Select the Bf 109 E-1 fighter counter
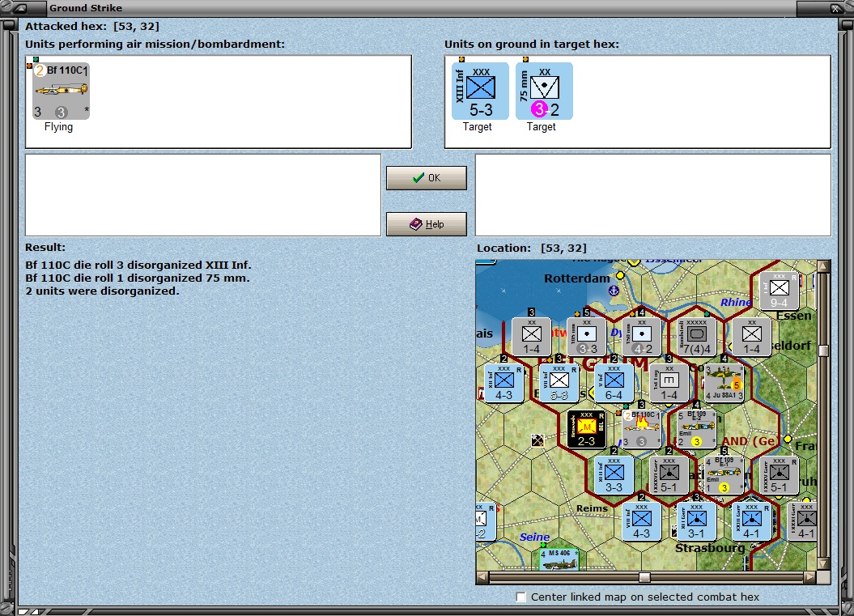 [x=724, y=475]
